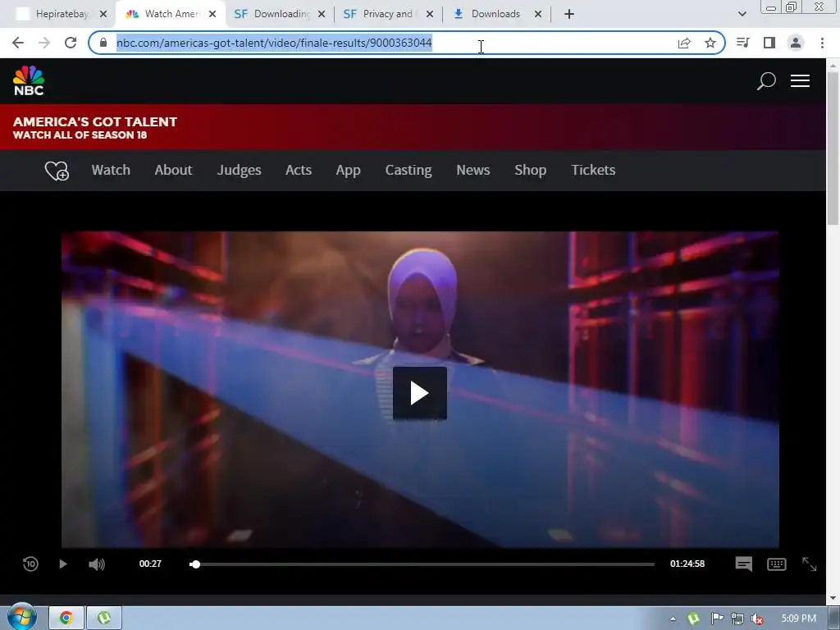The height and width of the screenshot is (630, 840).
Task: Reload the current page
Action: coord(71,43)
